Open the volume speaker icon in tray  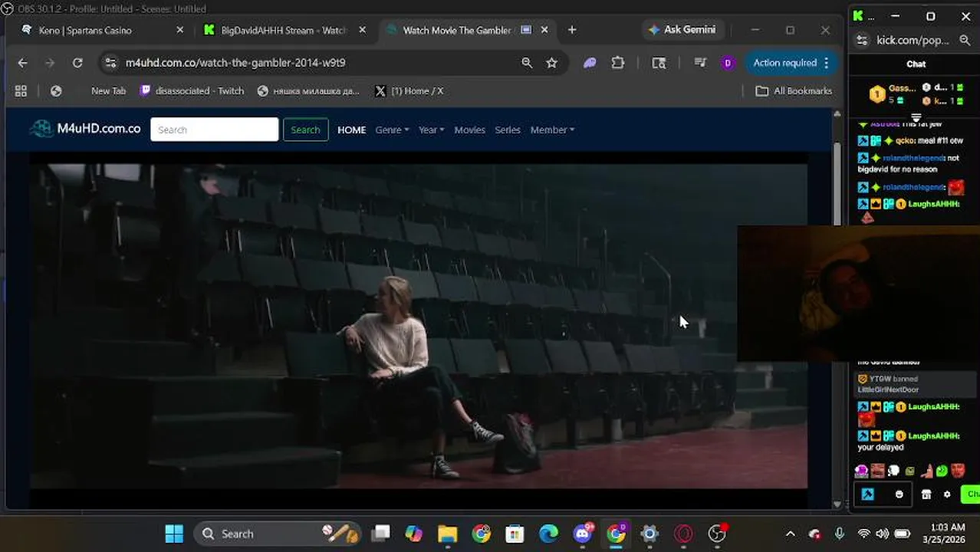click(x=882, y=534)
